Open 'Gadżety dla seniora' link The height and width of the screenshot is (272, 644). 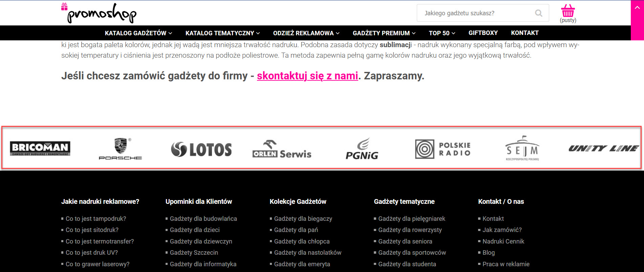pyautogui.click(x=405, y=241)
